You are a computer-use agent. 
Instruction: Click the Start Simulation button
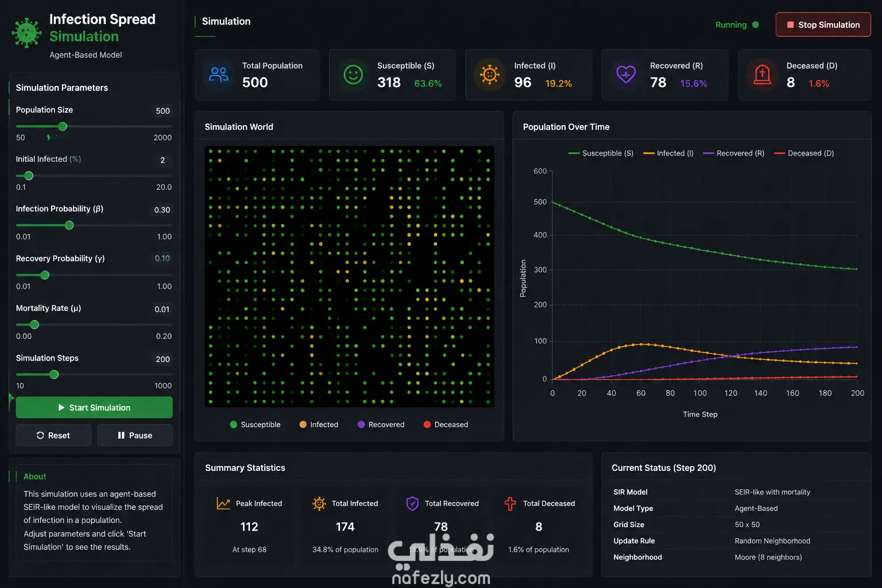[x=94, y=408]
